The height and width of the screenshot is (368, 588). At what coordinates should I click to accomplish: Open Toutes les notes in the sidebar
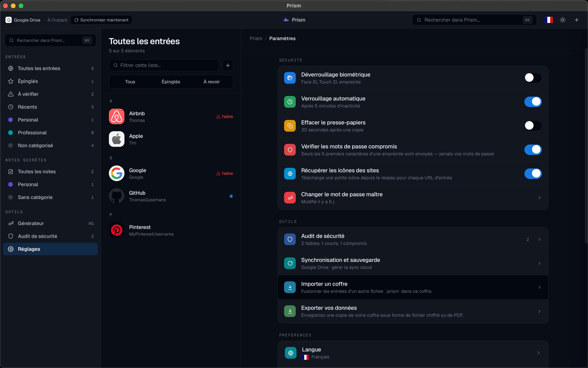click(51, 172)
